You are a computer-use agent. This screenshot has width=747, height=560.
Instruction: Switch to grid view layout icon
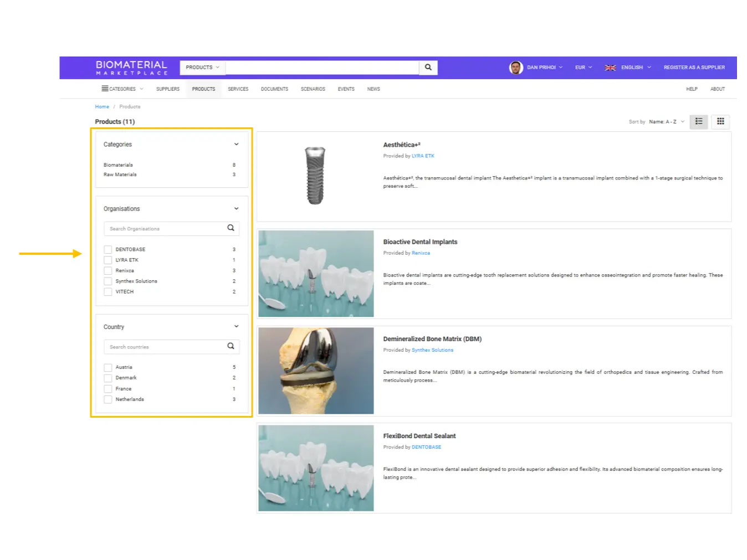pos(720,121)
